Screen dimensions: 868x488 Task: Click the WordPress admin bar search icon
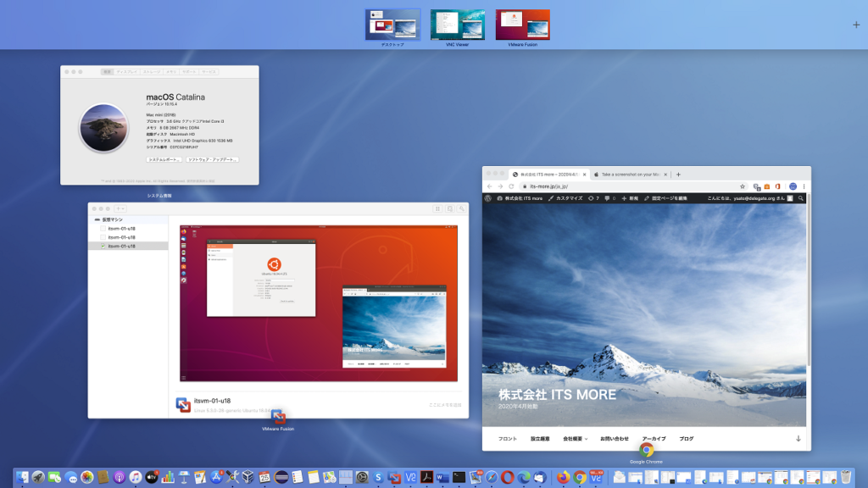point(802,198)
